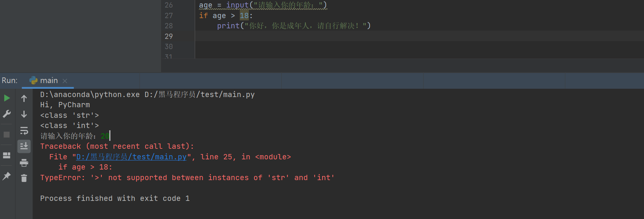This screenshot has width=644, height=219.
Task: Click the TypeError message line
Action: tap(187, 177)
